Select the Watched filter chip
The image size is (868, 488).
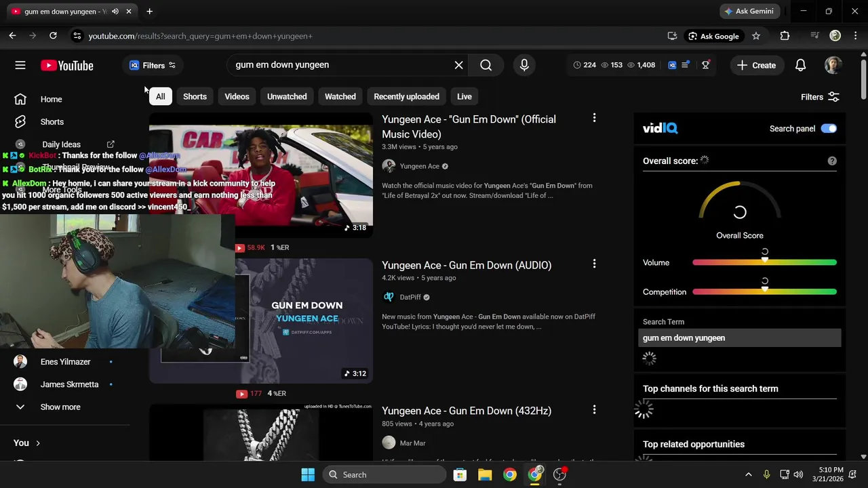(x=340, y=96)
